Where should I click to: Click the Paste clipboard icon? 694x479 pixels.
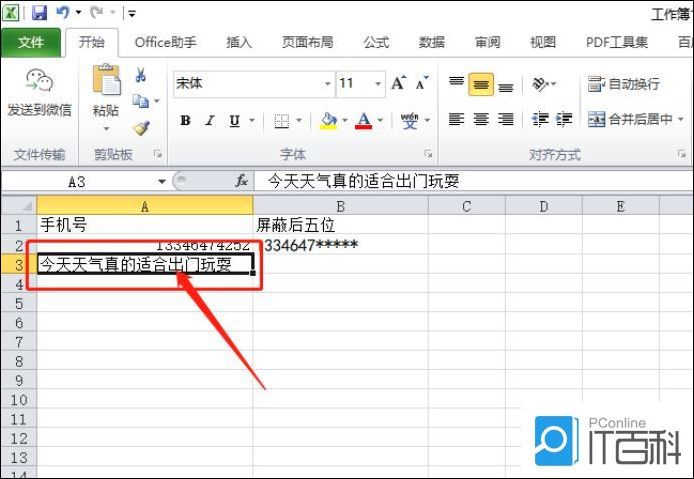pos(106,80)
